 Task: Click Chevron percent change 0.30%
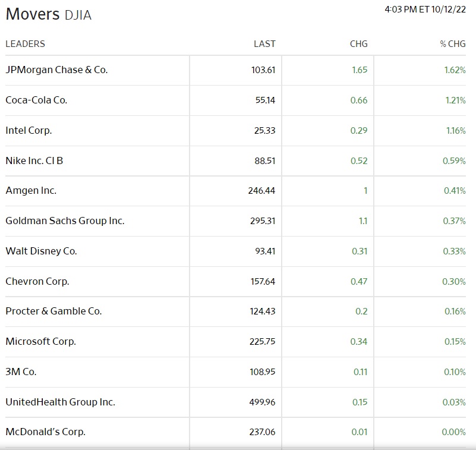454,282
